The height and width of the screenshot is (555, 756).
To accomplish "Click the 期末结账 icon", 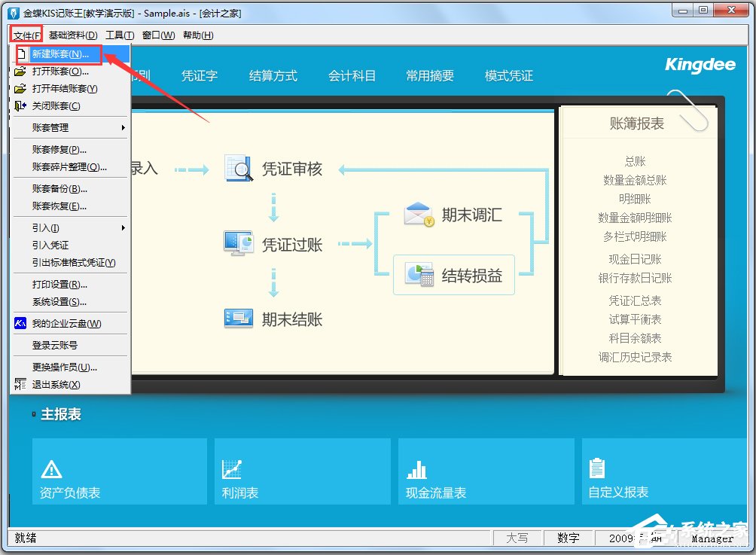I will pos(239,319).
